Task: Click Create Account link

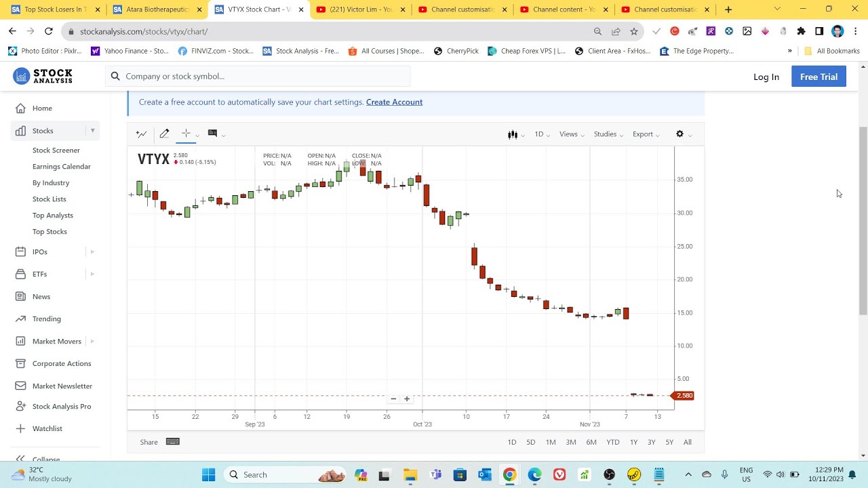Action: click(394, 102)
